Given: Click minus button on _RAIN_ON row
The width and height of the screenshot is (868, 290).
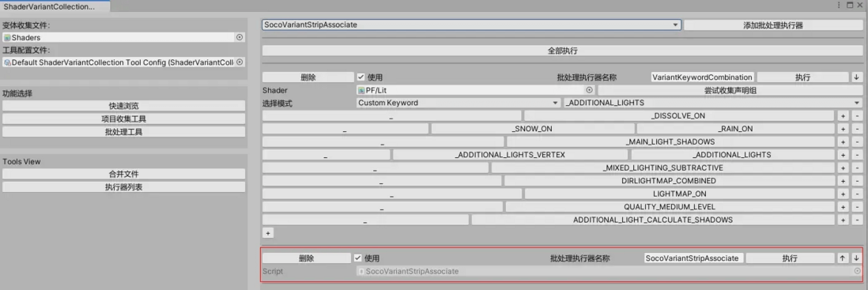Looking at the screenshot, I should (x=856, y=129).
